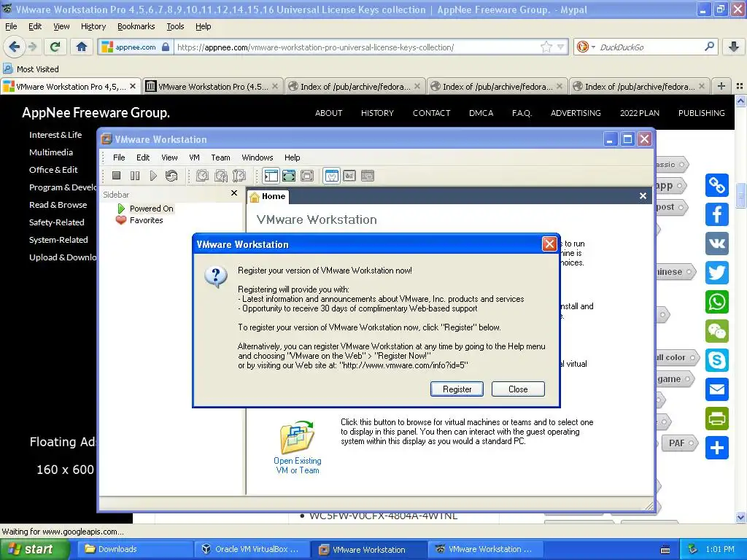
Task: Open the VMware File menu
Action: [x=119, y=157]
